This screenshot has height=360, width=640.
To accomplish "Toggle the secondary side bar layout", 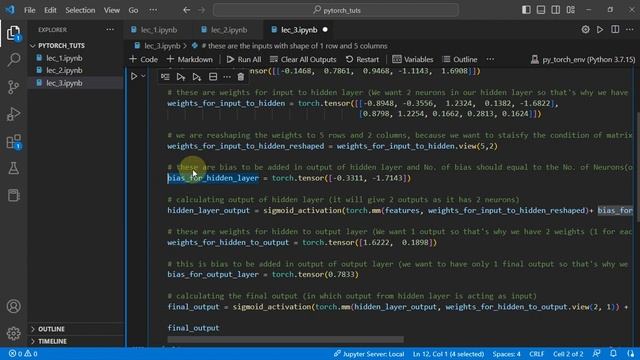I will point(556,10).
